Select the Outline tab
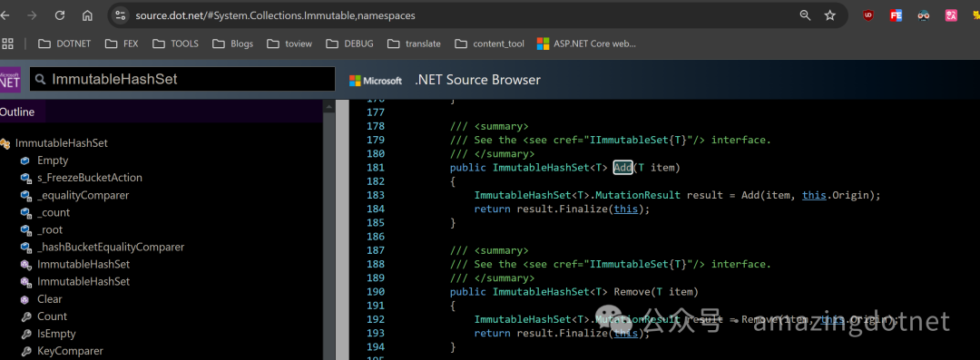Screen dimensions: 980x360 [17, 112]
